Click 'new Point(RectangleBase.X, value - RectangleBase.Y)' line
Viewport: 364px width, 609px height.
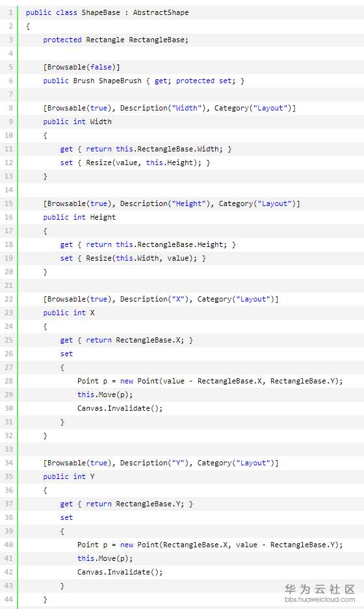210,545
